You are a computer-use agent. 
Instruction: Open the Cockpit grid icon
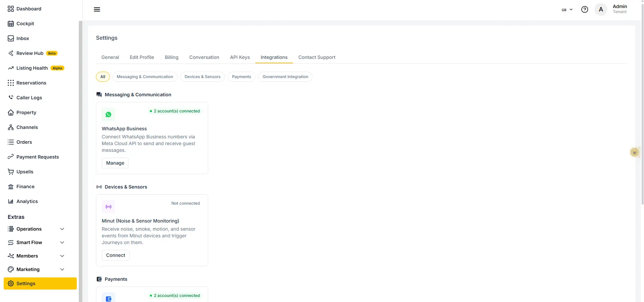[11, 24]
